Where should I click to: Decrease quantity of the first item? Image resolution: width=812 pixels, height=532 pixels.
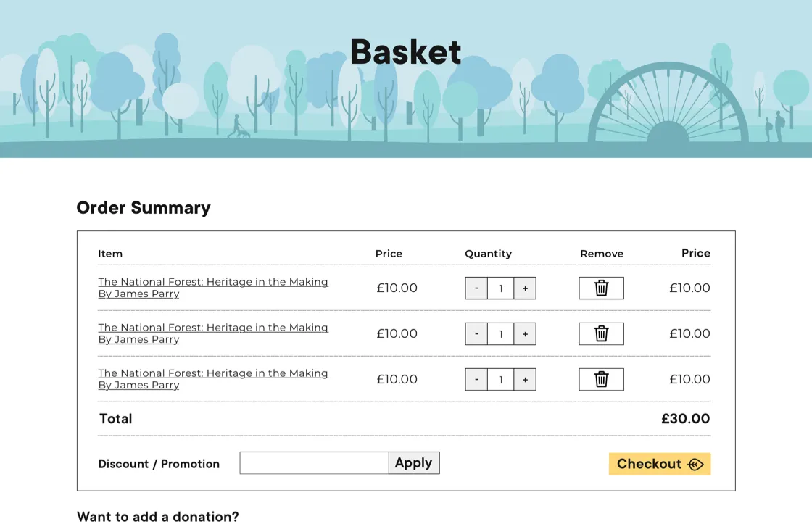tap(476, 288)
